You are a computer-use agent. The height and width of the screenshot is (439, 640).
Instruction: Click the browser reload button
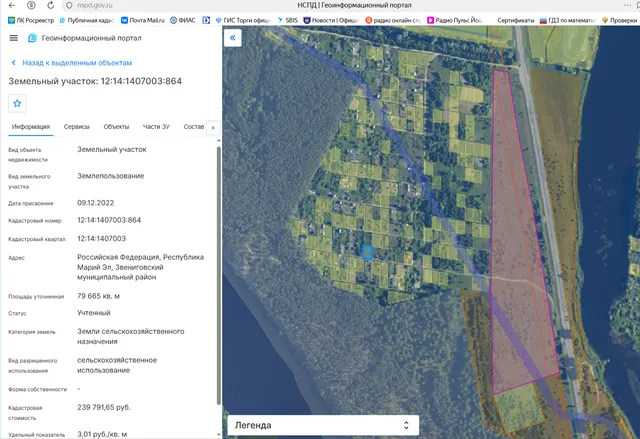tap(51, 5)
